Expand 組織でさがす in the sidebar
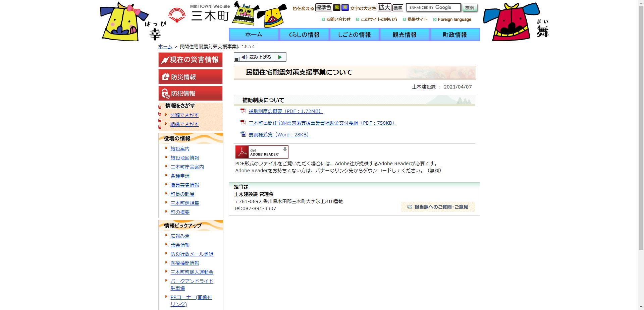644x310 pixels. (x=184, y=124)
